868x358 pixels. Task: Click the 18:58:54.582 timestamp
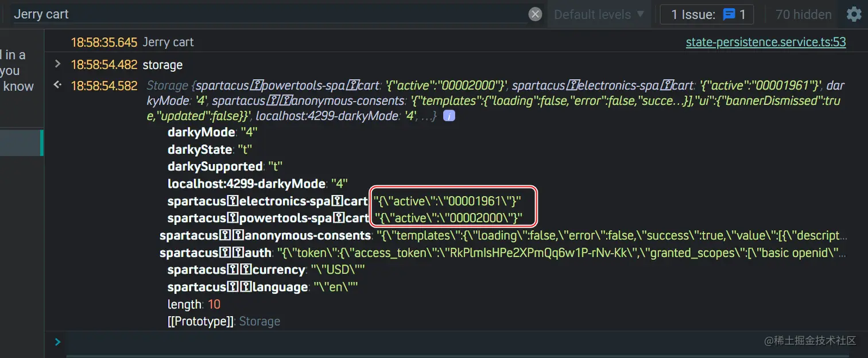[104, 85]
